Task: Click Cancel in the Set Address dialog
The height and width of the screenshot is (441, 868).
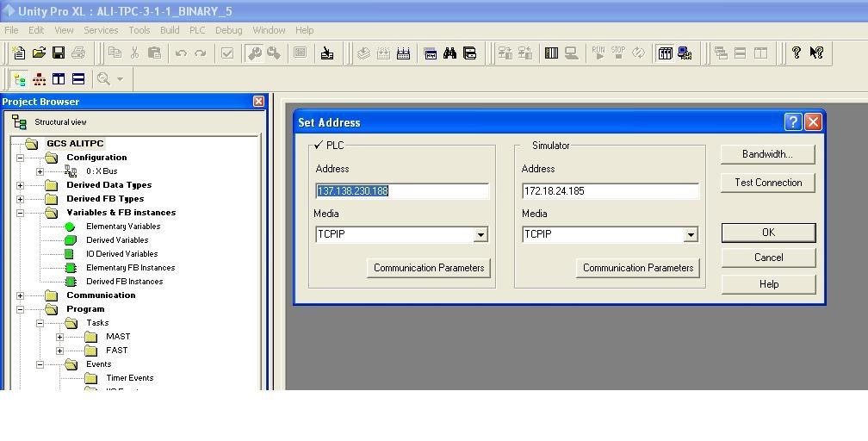Action: [x=768, y=258]
